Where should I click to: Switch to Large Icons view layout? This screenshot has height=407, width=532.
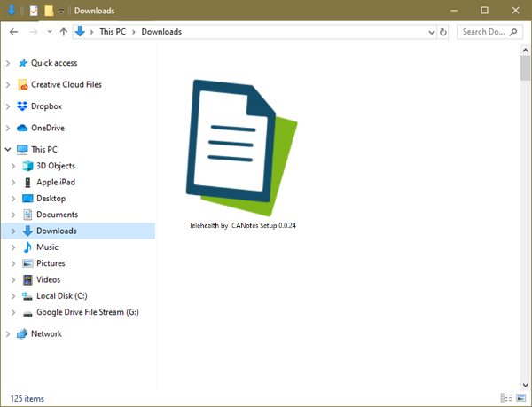520,398
